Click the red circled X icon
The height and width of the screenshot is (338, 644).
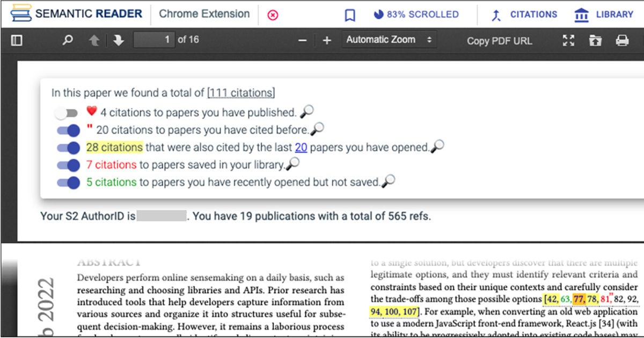(273, 16)
